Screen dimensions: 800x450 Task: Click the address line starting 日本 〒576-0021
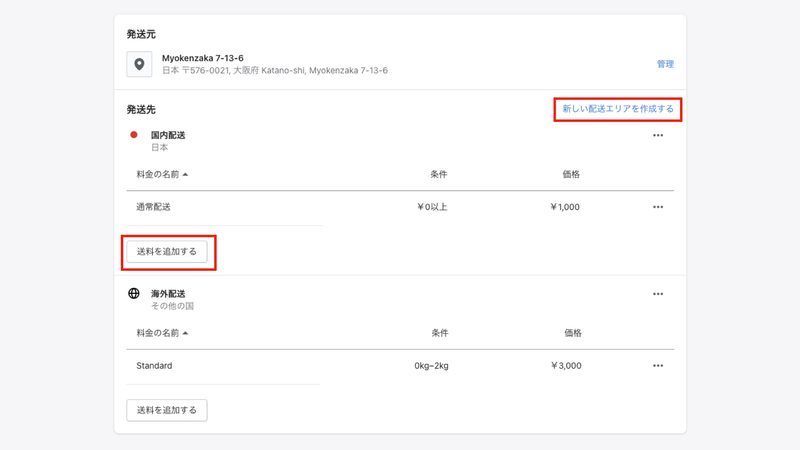click(x=274, y=70)
